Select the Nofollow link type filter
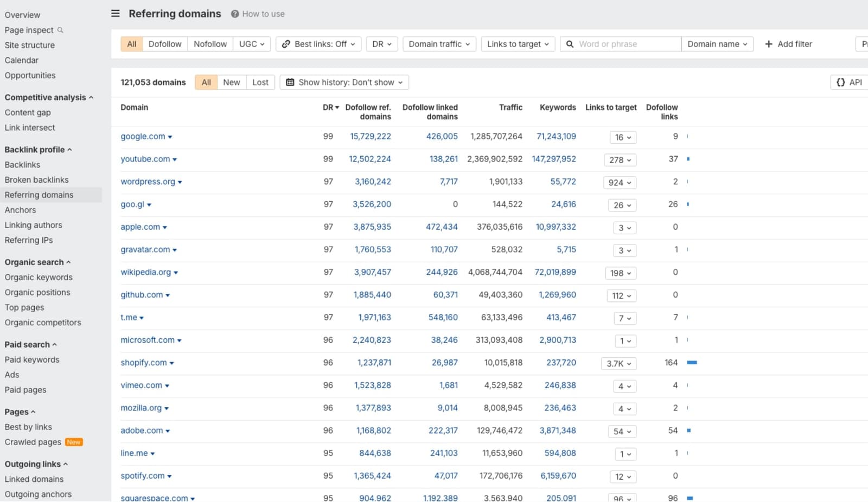Screen dimensions: 868x502 (210, 44)
